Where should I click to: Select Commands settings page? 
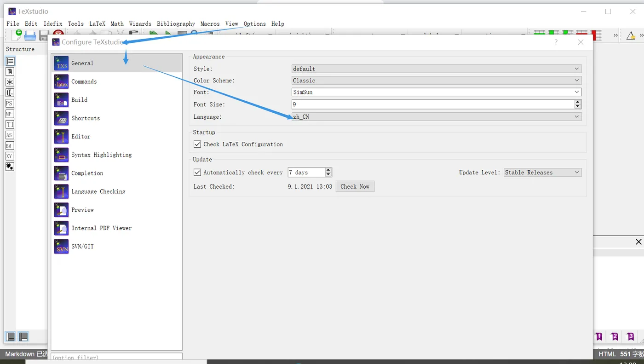pyautogui.click(x=117, y=81)
